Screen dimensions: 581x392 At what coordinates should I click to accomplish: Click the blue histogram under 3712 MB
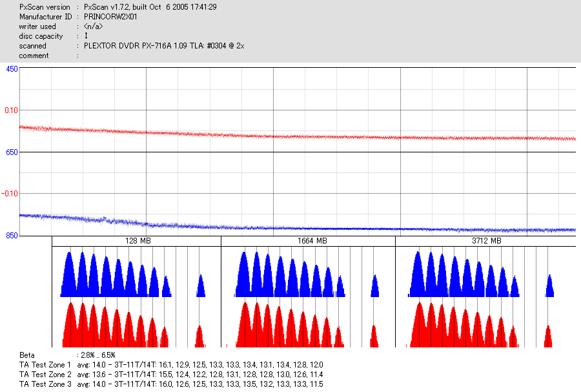click(x=481, y=274)
